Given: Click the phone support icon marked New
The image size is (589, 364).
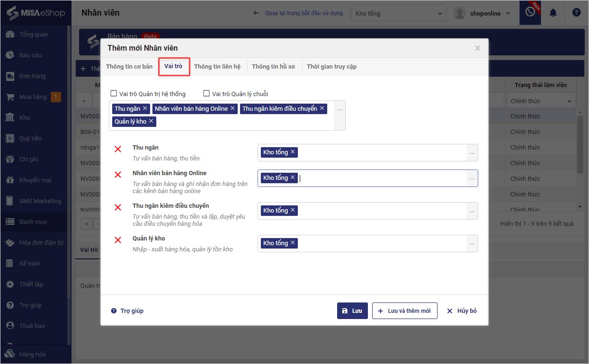Looking at the screenshot, I should 530,13.
